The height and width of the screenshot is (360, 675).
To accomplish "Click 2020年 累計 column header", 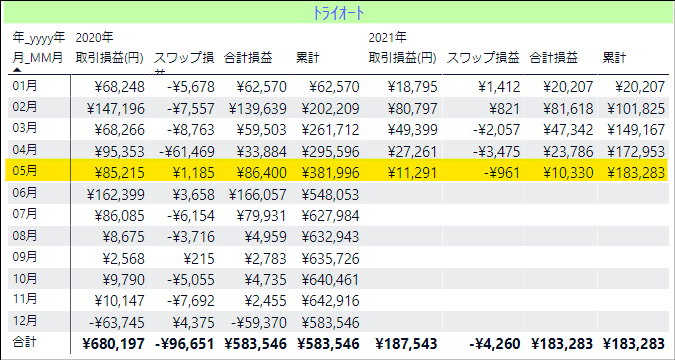I will pyautogui.click(x=307, y=58).
